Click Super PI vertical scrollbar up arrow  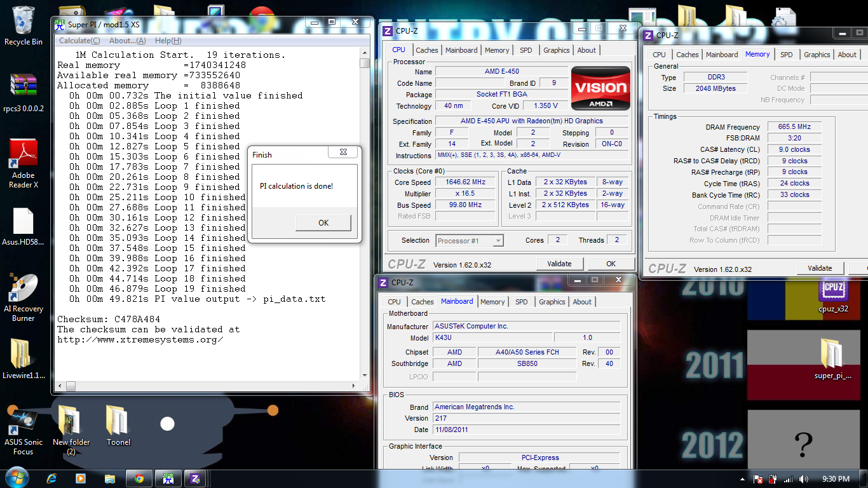pyautogui.click(x=364, y=53)
